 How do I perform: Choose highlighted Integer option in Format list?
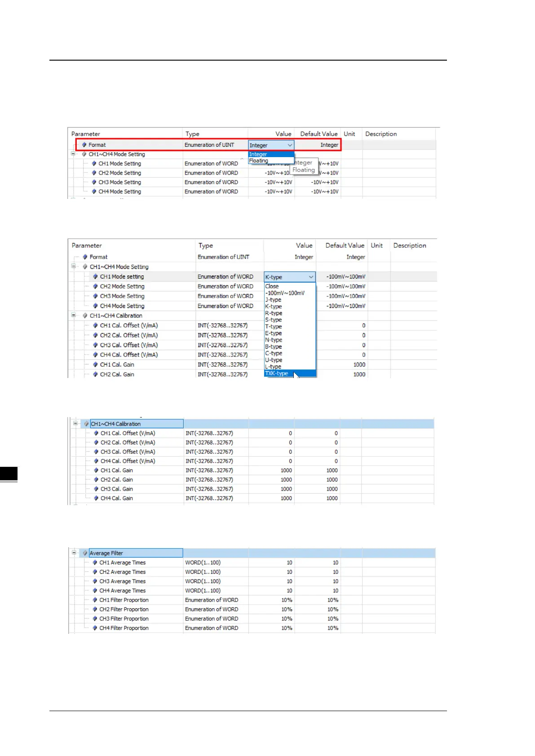coord(271,154)
